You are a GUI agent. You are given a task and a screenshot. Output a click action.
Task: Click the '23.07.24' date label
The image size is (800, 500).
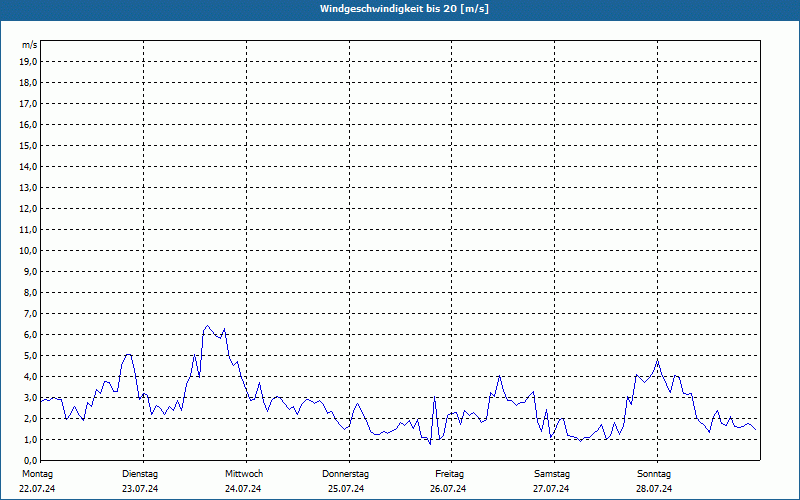140,489
